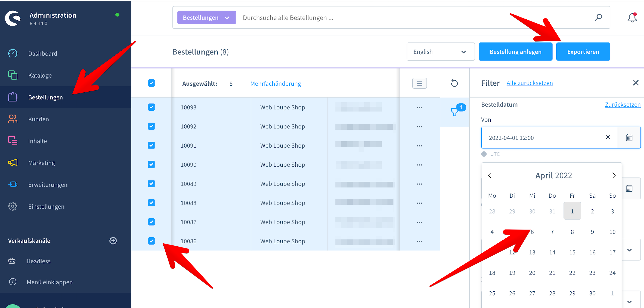Click Mehrfachänderung bulk action link
The height and width of the screenshot is (308, 644).
pyautogui.click(x=275, y=84)
